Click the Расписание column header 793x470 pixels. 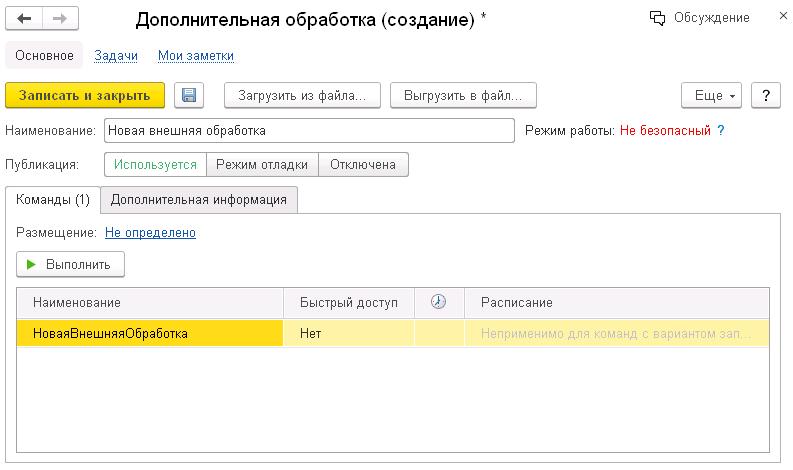tap(617, 303)
